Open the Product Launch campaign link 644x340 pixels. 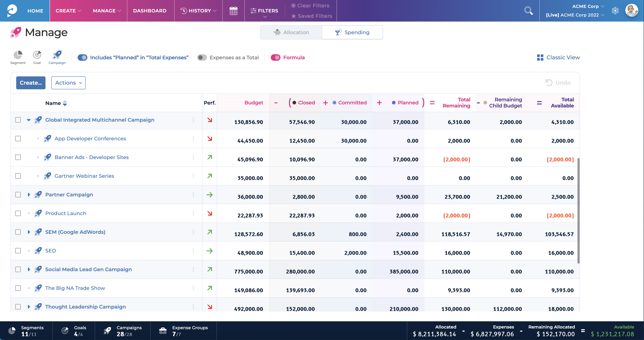[x=66, y=213]
